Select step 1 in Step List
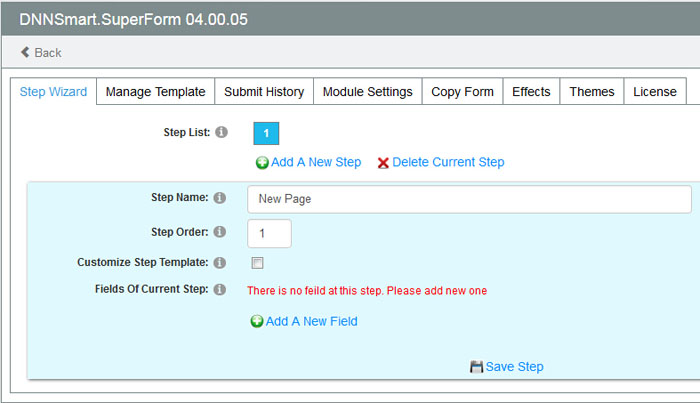 tap(266, 133)
